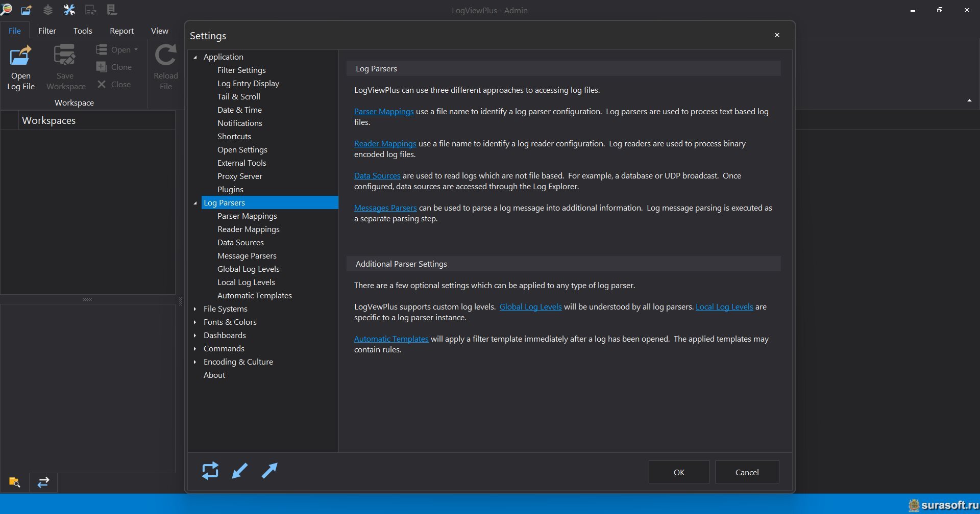Click the wrench-and-screwdriver settings icon in the title bar
The image size is (980, 514).
(69, 10)
